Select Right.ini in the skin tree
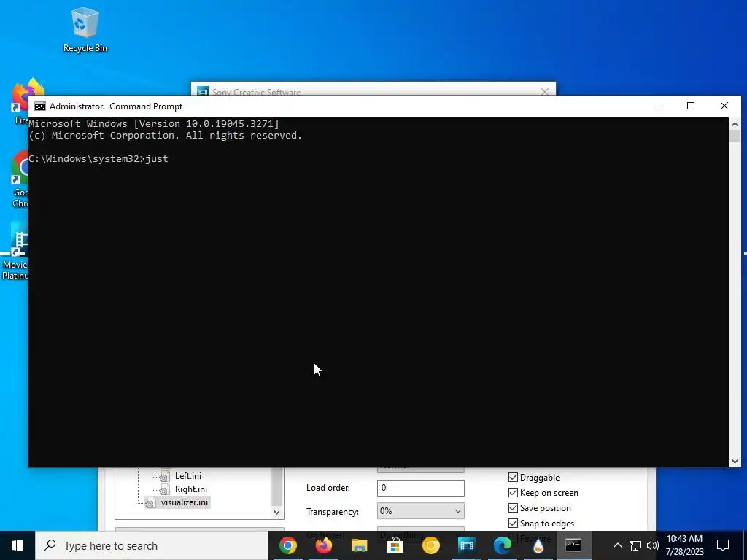 click(x=190, y=489)
